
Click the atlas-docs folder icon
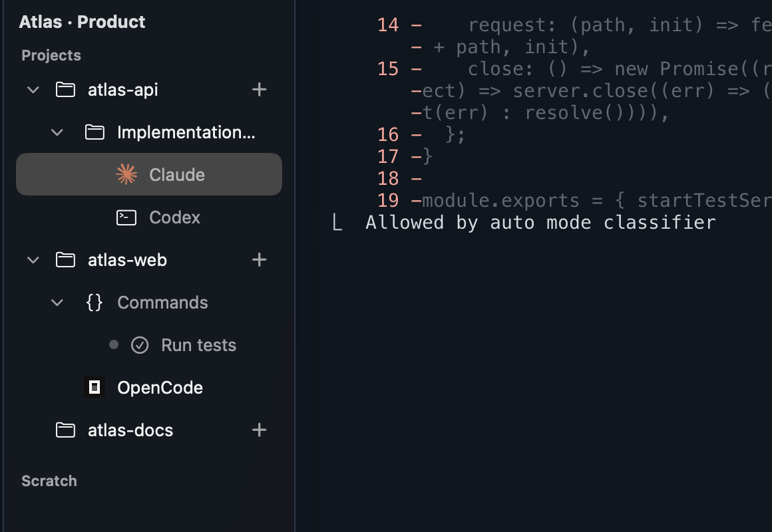click(x=65, y=430)
